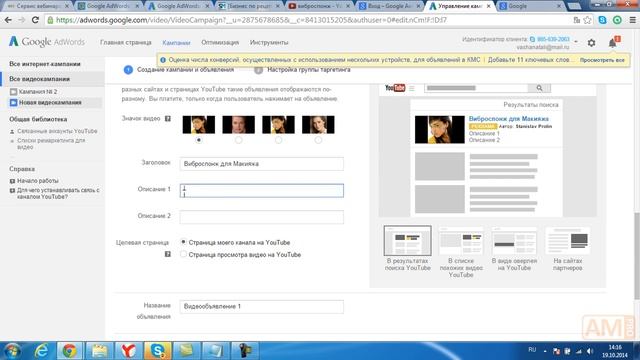Open Internet Explorer from the taskbar
The width and height of the screenshot is (640, 360).
42,351
